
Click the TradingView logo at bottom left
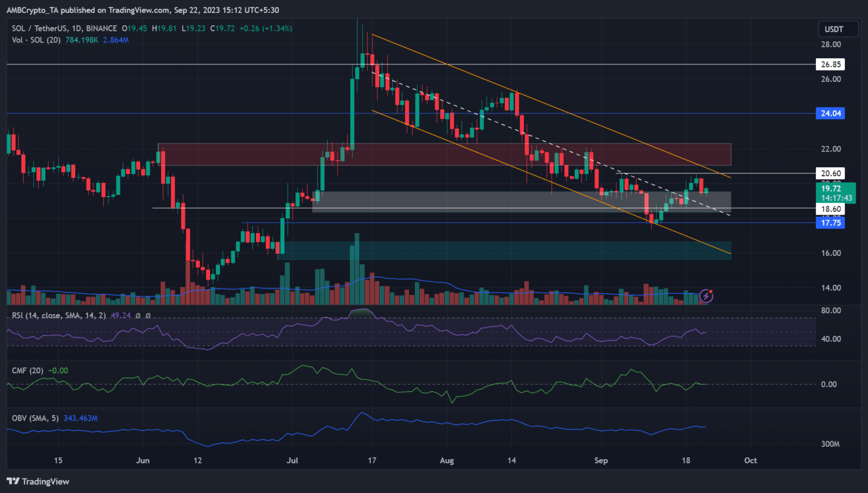38,482
